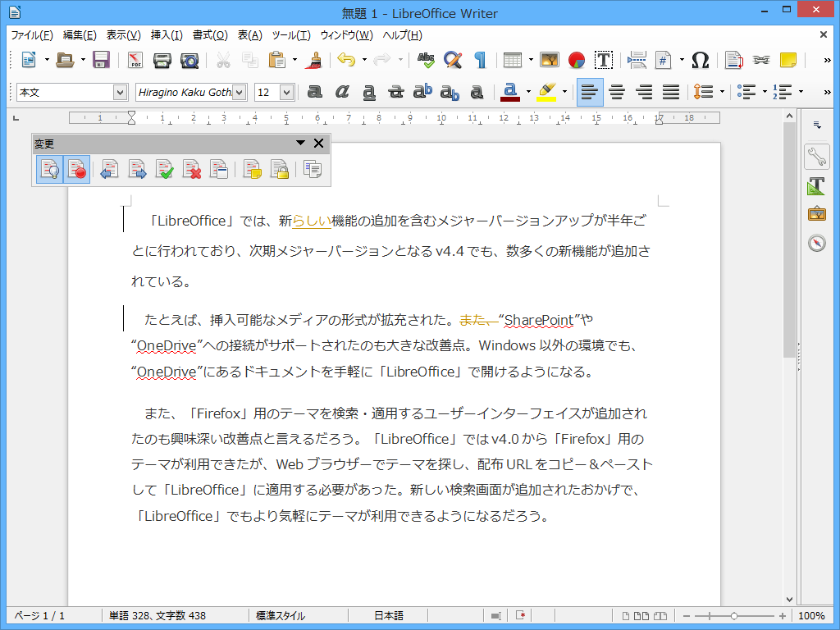Open the 編集(E) menu
The height and width of the screenshot is (630, 840).
click(80, 35)
